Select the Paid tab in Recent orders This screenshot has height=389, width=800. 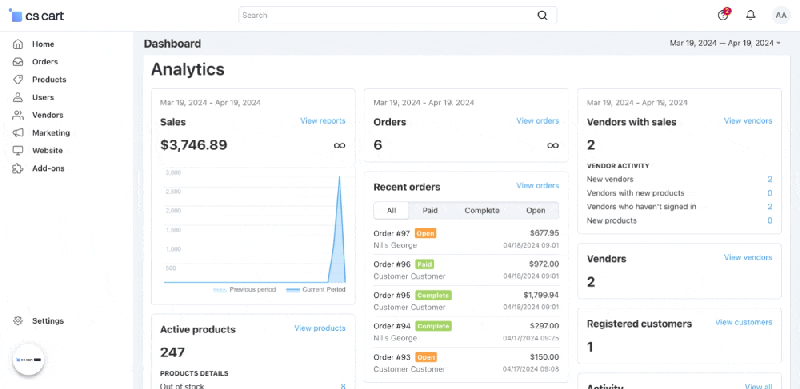430,210
